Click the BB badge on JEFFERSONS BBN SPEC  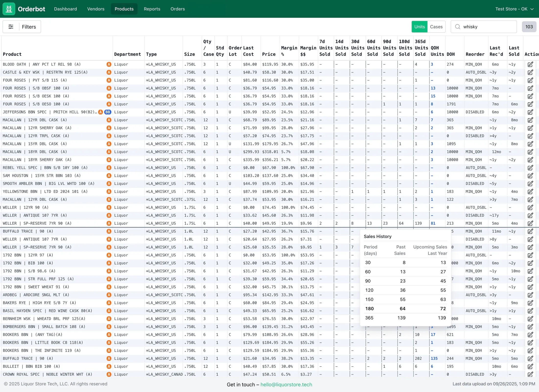click(108, 112)
